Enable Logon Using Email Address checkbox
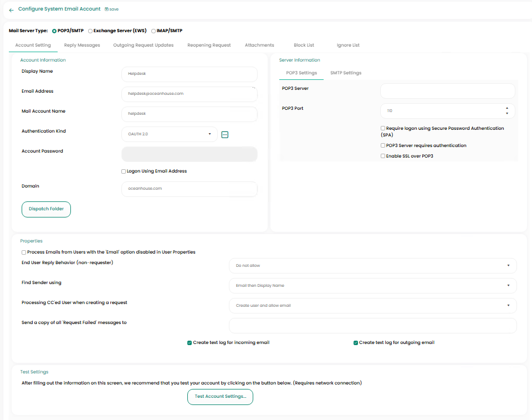This screenshot has height=420, width=532. [124, 171]
